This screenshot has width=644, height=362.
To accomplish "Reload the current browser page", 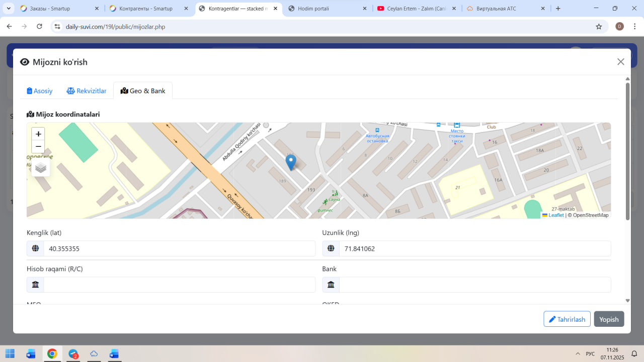I will click(x=40, y=27).
